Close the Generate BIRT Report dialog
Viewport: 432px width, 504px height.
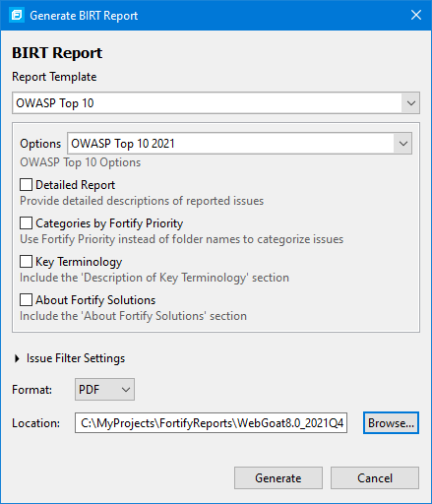coord(416,15)
